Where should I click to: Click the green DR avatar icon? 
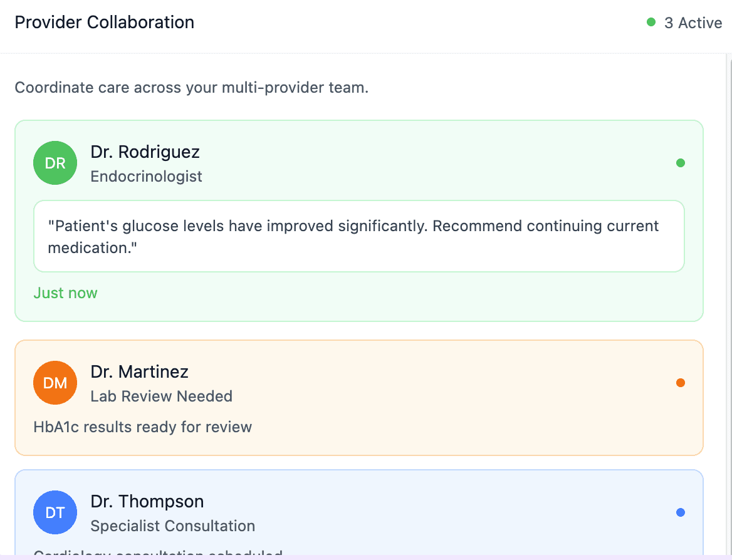[55, 163]
